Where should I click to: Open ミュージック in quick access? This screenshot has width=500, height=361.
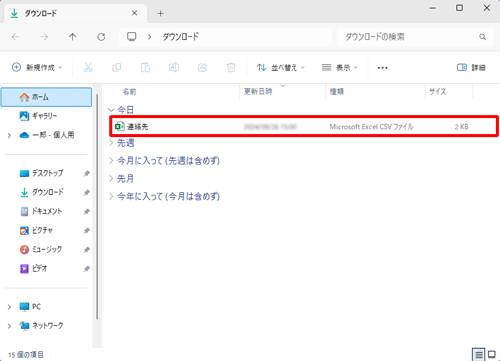tap(41, 249)
